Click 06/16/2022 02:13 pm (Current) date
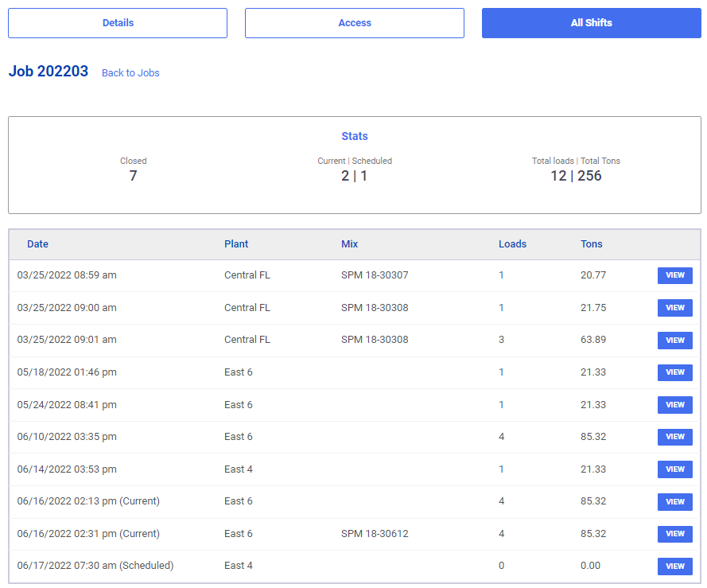The height and width of the screenshot is (588, 707). [88, 501]
